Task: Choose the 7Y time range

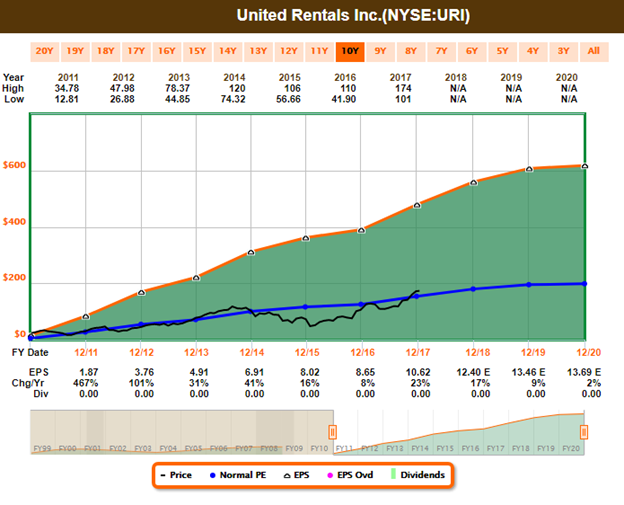Action: (x=442, y=51)
